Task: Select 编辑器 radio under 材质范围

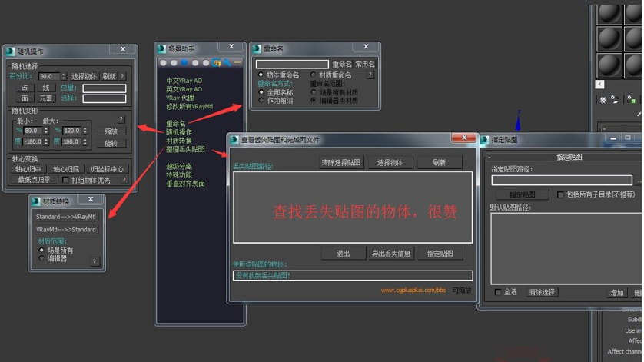Action: (x=42, y=259)
